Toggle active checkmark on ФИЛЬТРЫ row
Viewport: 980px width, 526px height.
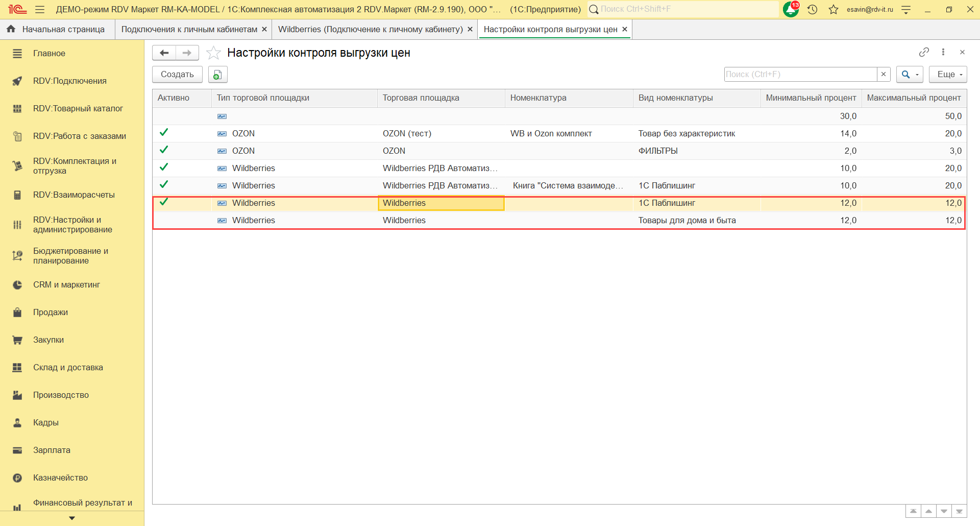coord(164,150)
